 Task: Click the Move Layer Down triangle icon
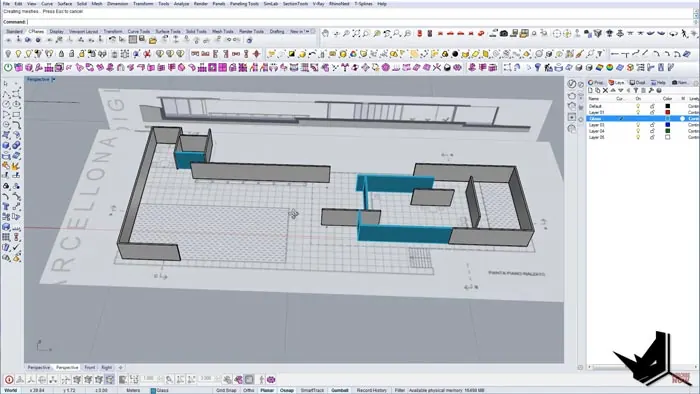(621, 91)
